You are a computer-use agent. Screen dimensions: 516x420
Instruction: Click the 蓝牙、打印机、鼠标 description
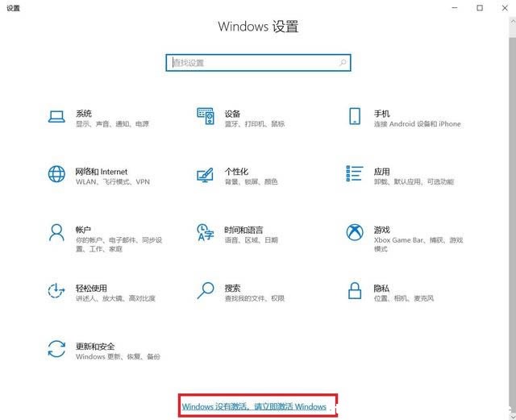coord(255,124)
